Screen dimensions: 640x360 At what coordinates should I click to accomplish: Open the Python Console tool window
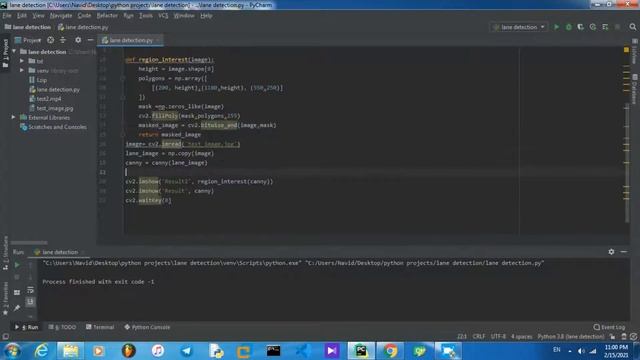[147, 327]
